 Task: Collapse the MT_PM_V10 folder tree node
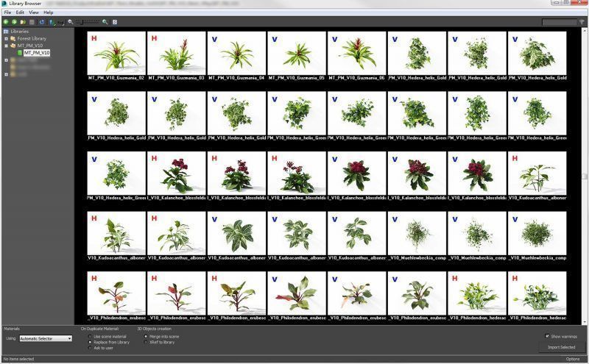(6, 46)
